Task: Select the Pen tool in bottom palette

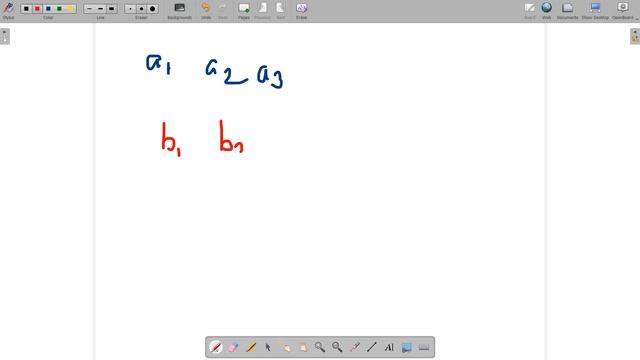Action: click(216, 347)
